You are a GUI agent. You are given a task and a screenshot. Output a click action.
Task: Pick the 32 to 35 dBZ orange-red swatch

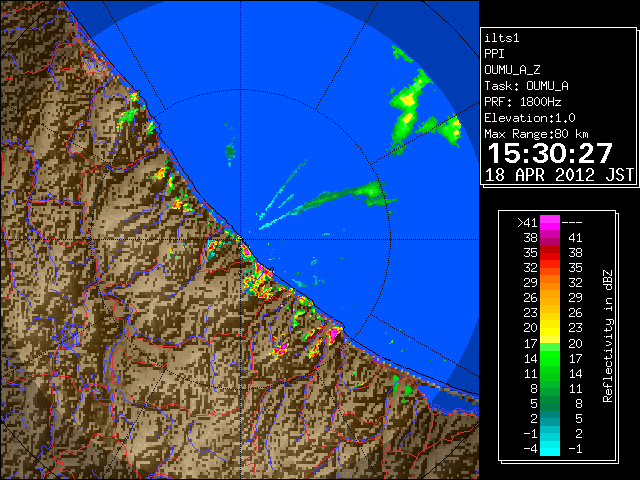[x=550, y=268]
